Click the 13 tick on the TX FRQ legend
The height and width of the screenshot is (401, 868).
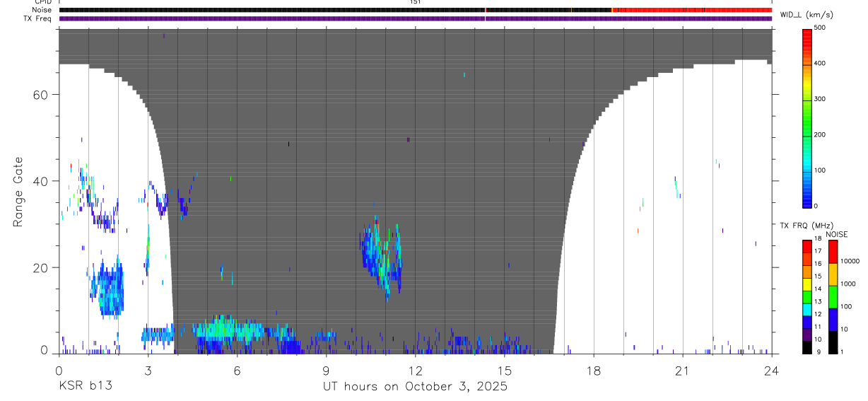point(819,302)
